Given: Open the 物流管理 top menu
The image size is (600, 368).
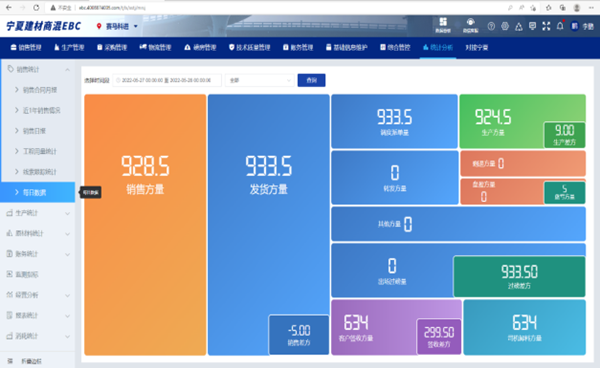Looking at the screenshot, I should click(x=155, y=47).
